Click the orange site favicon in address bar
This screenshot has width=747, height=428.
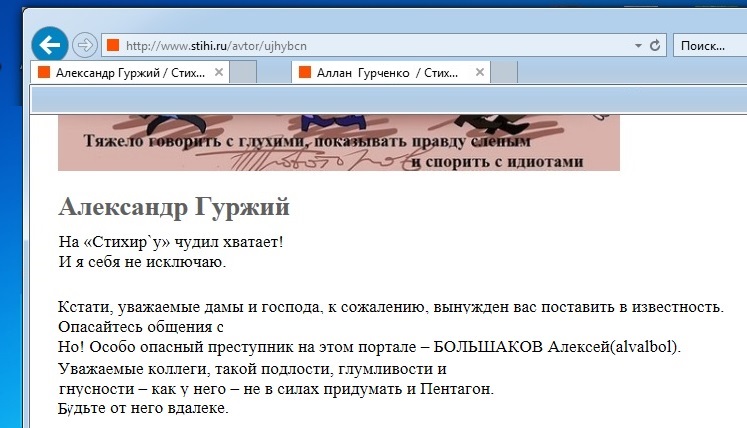[113, 46]
